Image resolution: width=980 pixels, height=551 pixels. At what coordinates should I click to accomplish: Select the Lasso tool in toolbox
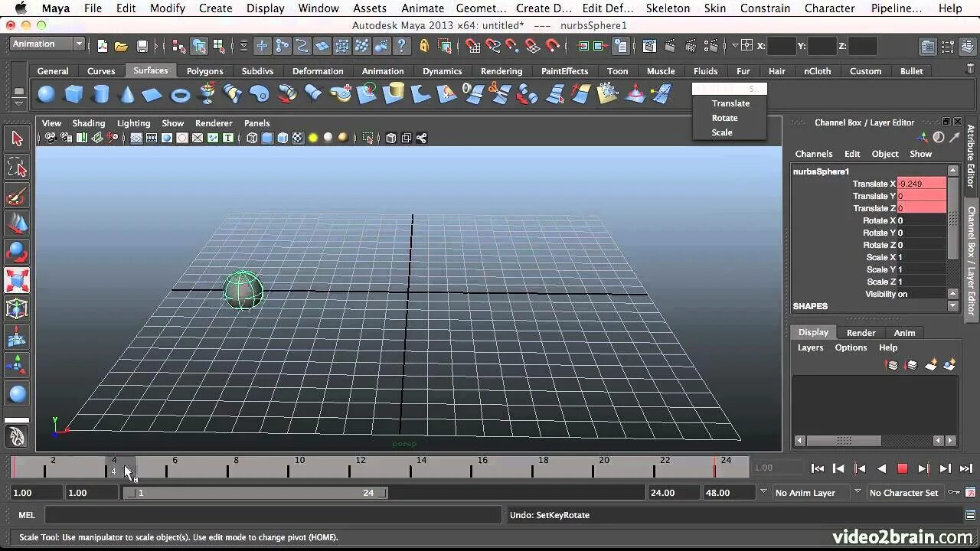(17, 168)
